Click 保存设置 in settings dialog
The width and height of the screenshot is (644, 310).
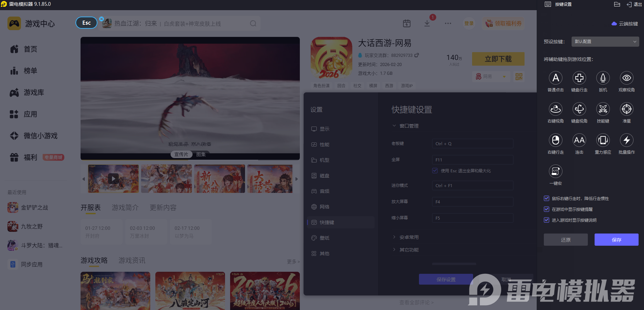446,279
